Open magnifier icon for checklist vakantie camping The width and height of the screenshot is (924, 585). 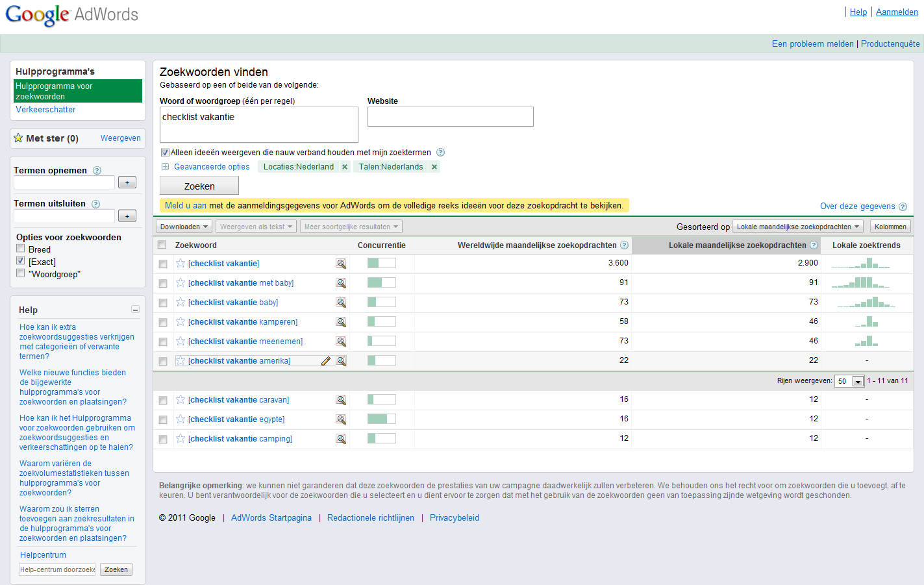coord(341,439)
